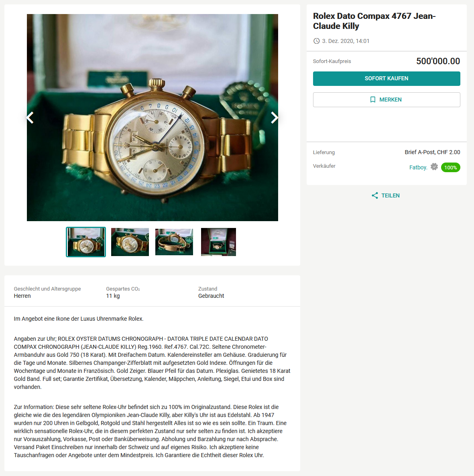Click the listing title Rolex Dato Compax
This screenshot has height=476, width=474.
point(374,21)
